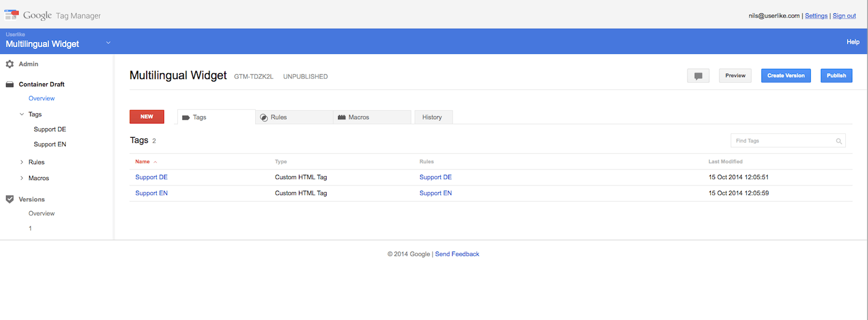Expand the Macros tree in sidebar
868x320 pixels.
tap(22, 178)
